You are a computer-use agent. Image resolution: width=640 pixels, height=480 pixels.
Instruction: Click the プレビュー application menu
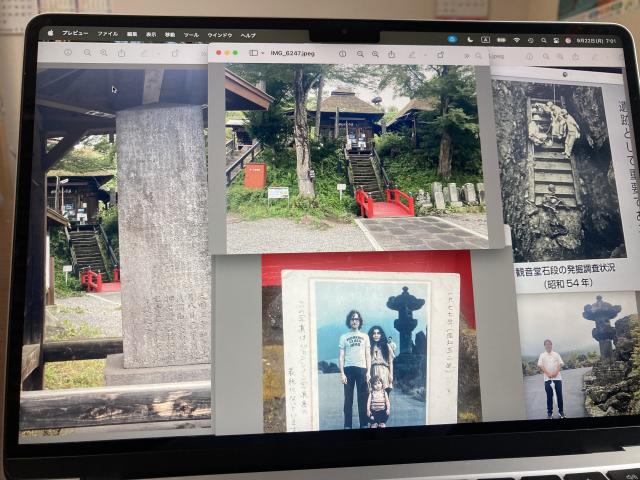click(x=75, y=34)
